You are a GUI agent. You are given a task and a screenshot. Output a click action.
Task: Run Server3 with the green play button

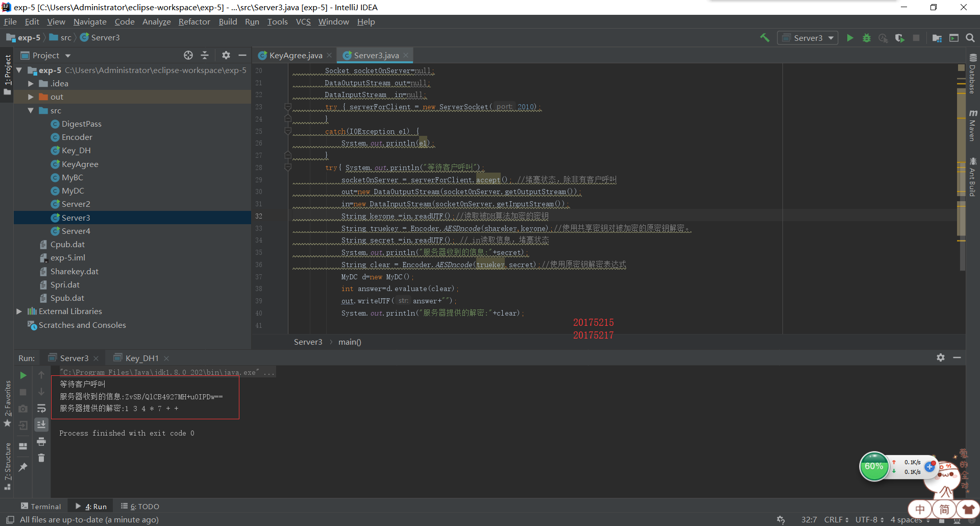(850, 38)
